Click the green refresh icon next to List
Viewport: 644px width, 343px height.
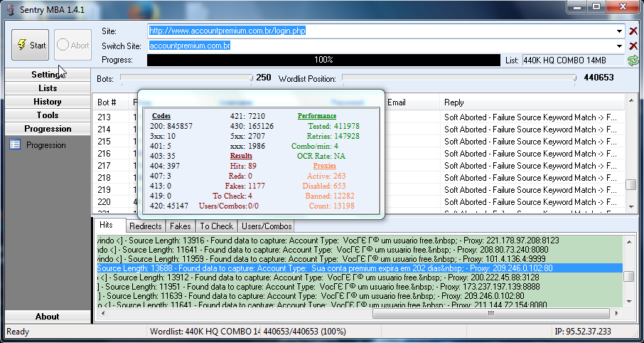tap(633, 60)
